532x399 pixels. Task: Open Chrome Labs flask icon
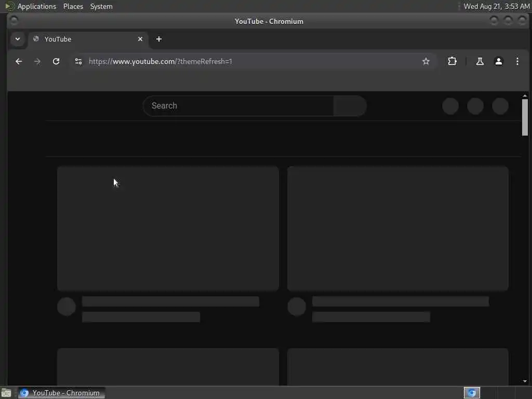coord(480,61)
